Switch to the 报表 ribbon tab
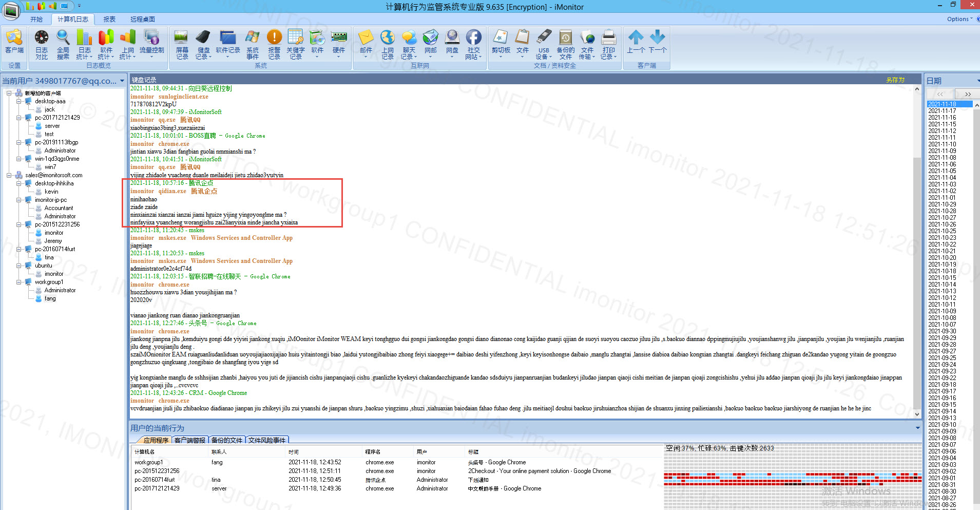The width and height of the screenshot is (980, 510). [109, 19]
